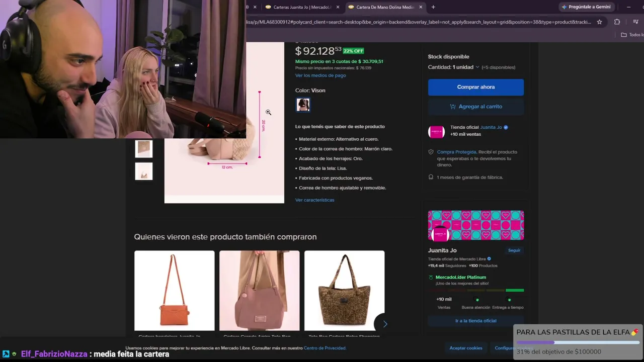644x362 pixels.
Task: Switch to the Carteras Juanita Jo tab
Action: [302, 7]
